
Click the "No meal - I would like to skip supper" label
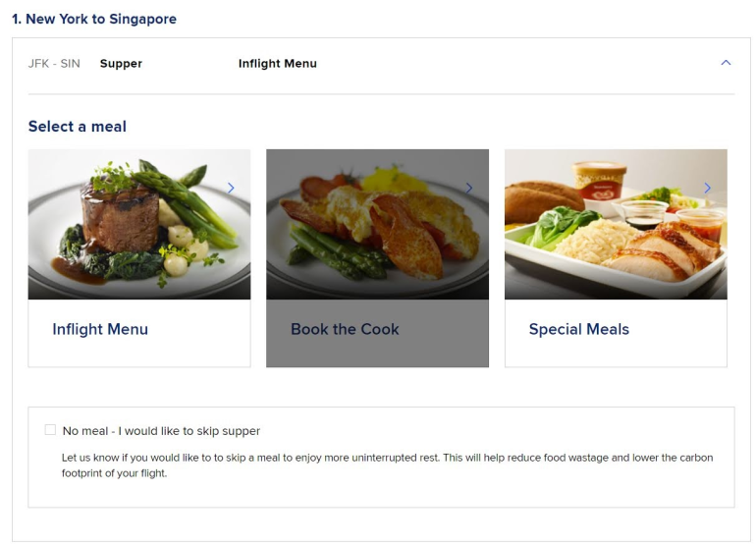pos(161,431)
